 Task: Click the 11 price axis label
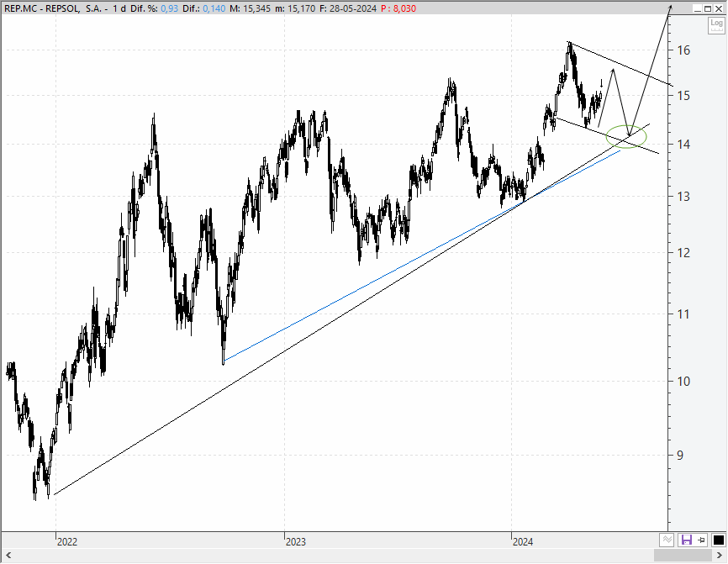[683, 314]
